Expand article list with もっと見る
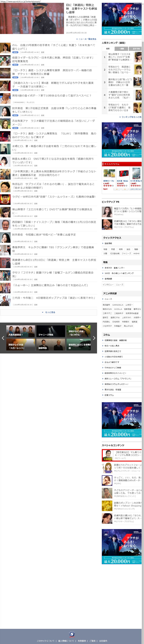 (49, 312)
